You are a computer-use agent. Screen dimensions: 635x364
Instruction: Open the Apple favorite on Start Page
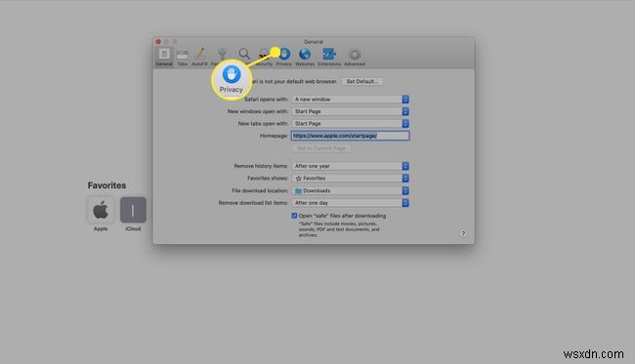(x=101, y=215)
